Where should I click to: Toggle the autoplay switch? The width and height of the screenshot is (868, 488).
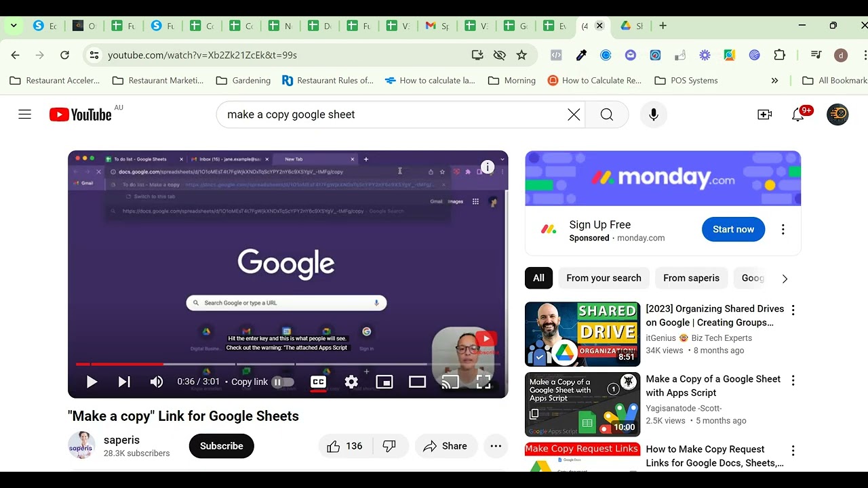click(283, 382)
